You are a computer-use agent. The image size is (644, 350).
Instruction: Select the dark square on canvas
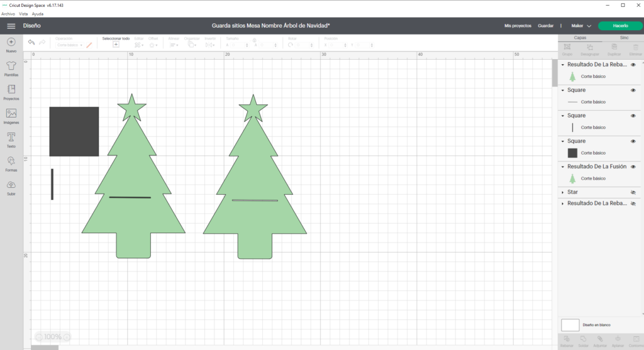[74, 132]
